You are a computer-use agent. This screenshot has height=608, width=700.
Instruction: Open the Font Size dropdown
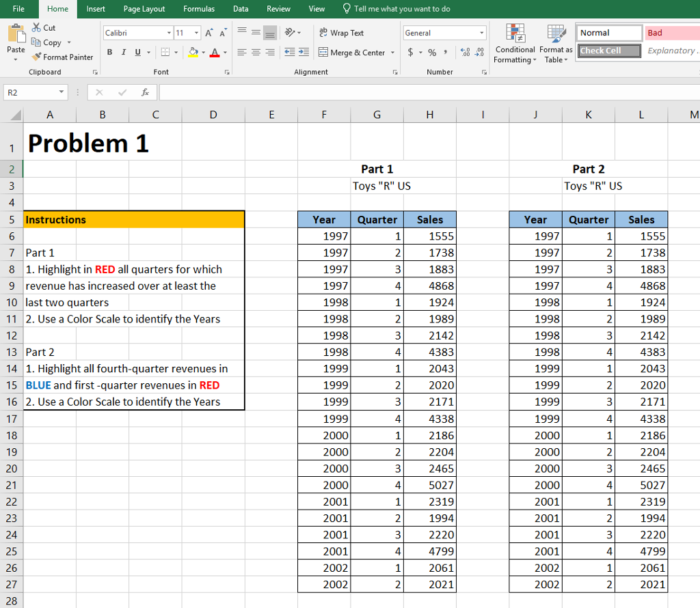(x=185, y=32)
